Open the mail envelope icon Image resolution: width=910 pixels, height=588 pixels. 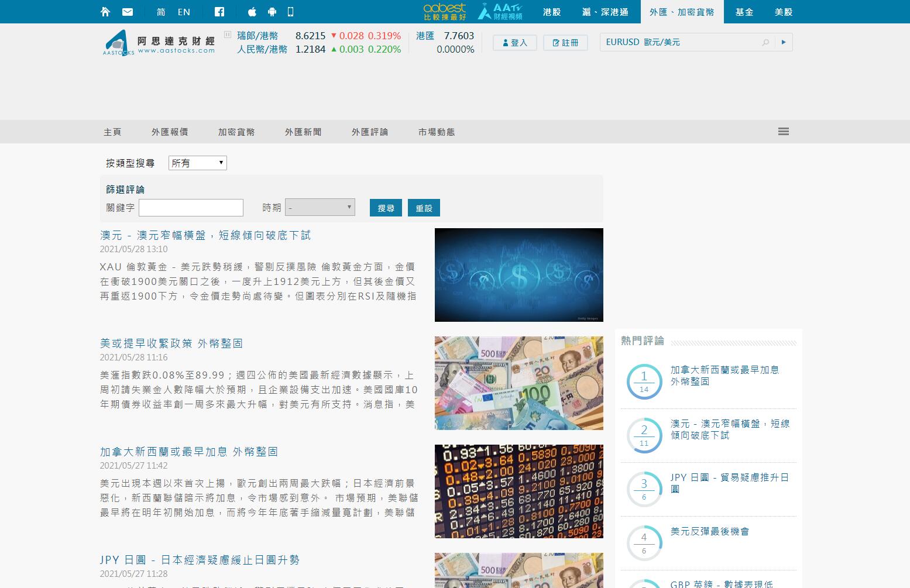128,12
